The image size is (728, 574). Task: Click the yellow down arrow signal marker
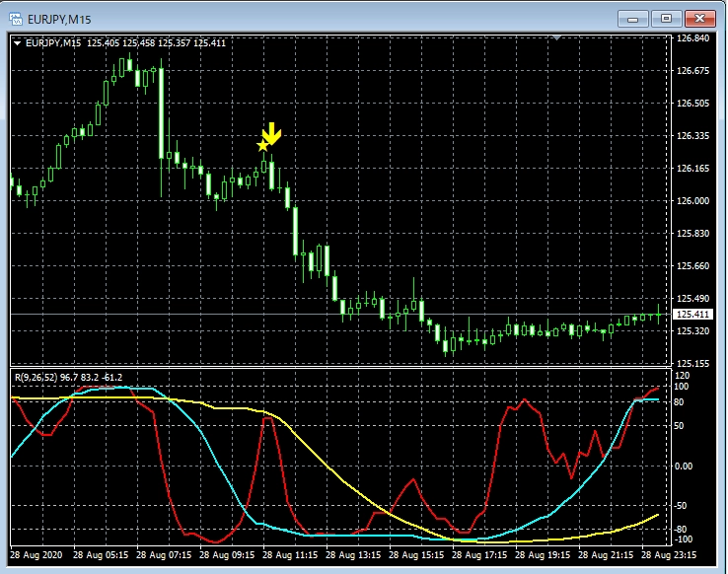272,134
